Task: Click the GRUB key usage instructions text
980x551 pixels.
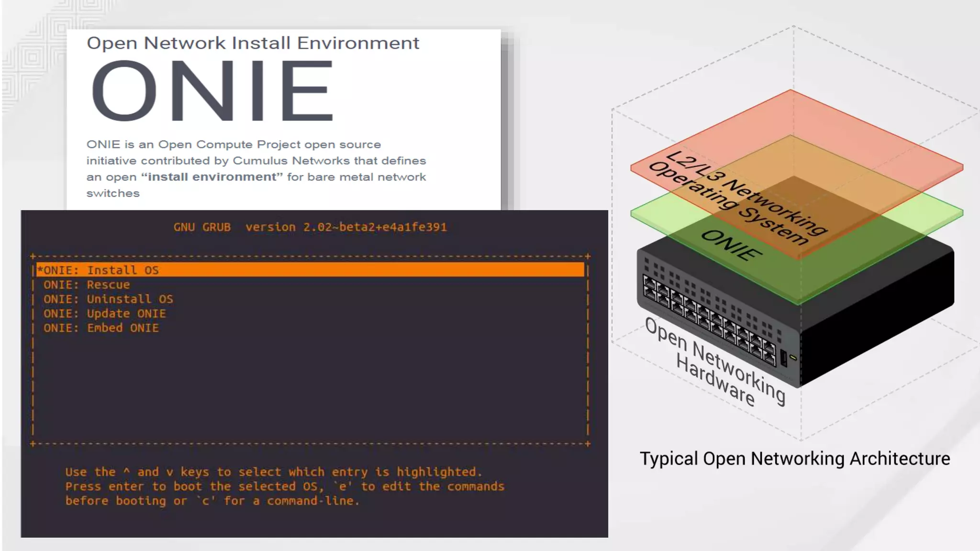Action: click(x=285, y=486)
